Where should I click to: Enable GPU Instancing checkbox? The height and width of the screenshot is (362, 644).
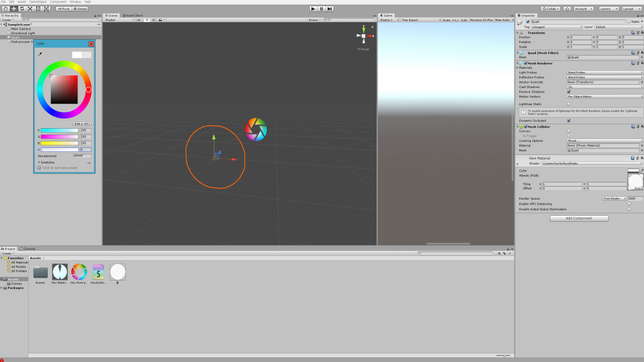[x=629, y=204]
